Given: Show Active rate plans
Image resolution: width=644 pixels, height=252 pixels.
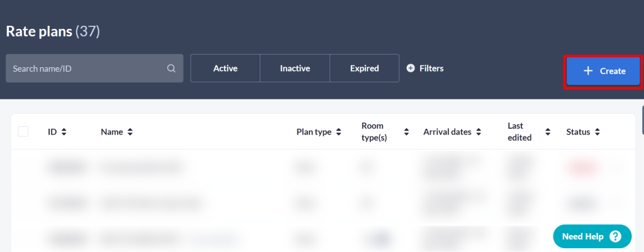Looking at the screenshot, I should tap(226, 68).
